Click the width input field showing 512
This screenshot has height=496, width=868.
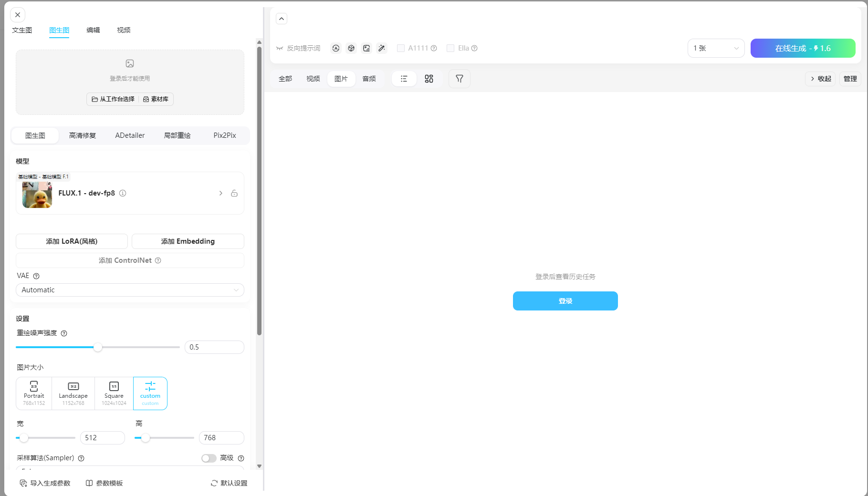[102, 438]
